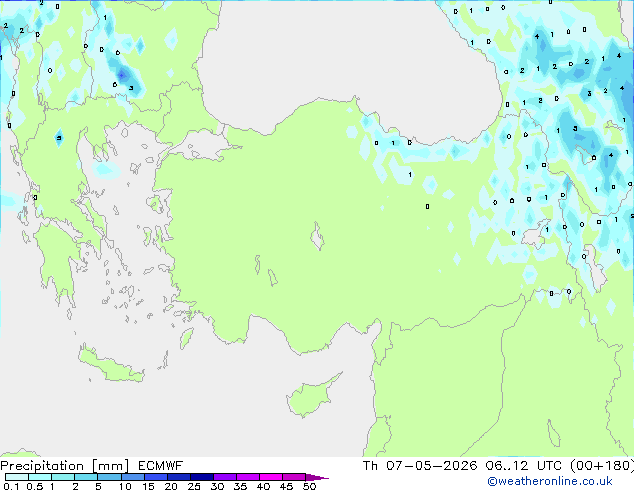Click the above-50 mm legend arrow tip

[317, 477]
